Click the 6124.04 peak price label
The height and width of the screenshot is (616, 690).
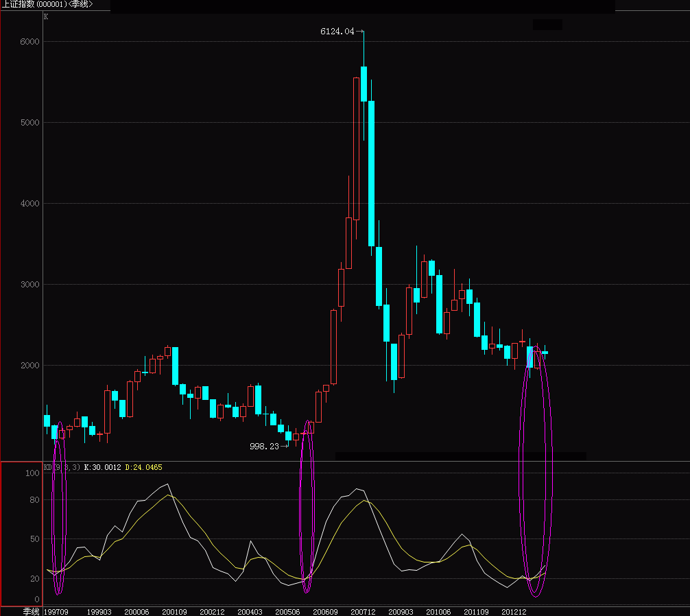pos(337,32)
